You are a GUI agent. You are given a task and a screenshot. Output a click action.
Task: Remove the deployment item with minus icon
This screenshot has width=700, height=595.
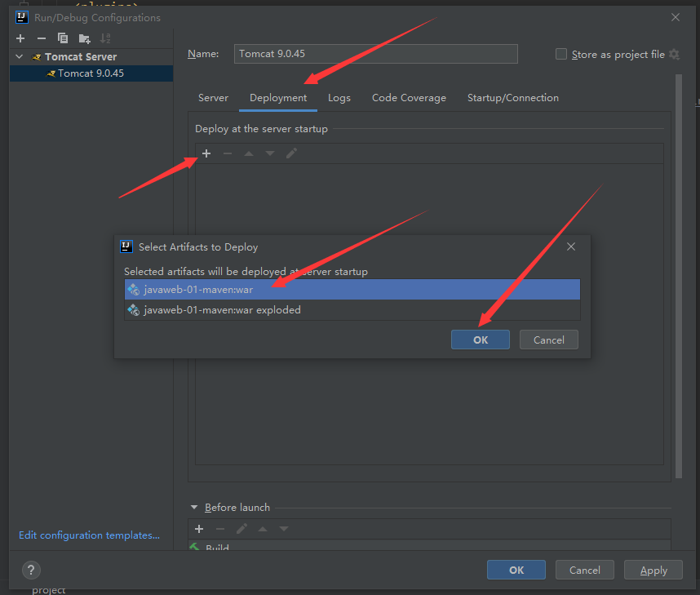[228, 153]
